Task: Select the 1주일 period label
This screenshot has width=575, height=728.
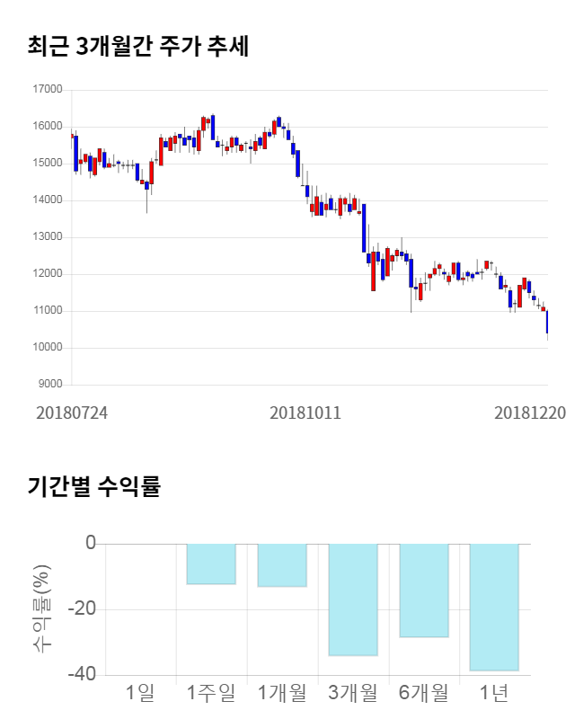Action: click(211, 693)
